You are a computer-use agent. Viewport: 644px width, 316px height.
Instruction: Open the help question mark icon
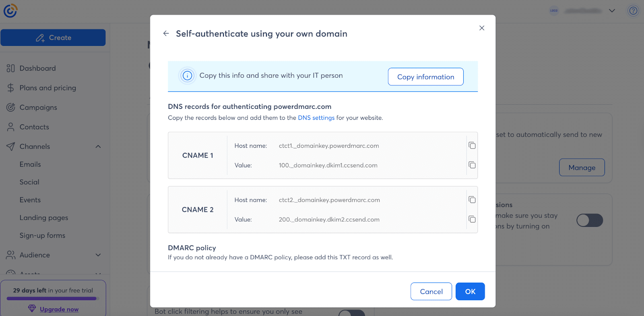click(x=633, y=11)
